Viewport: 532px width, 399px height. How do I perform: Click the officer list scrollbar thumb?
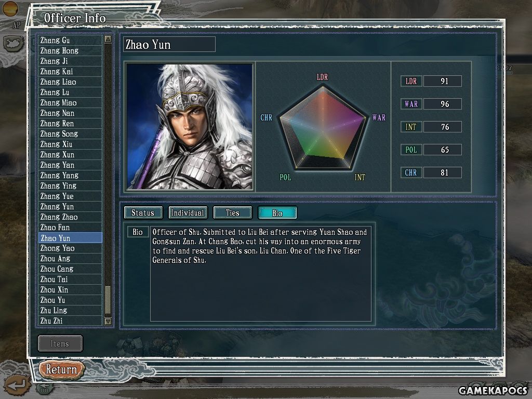coord(108,300)
